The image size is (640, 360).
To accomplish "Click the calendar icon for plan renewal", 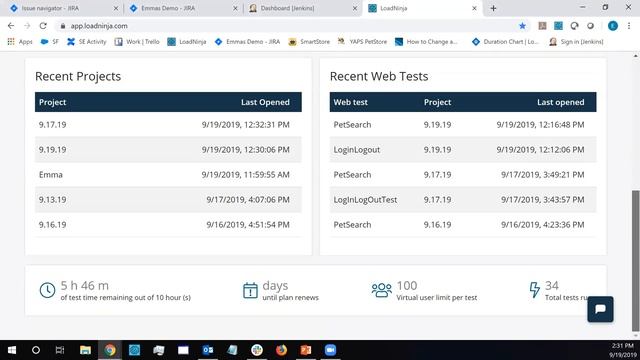I will tap(250, 290).
